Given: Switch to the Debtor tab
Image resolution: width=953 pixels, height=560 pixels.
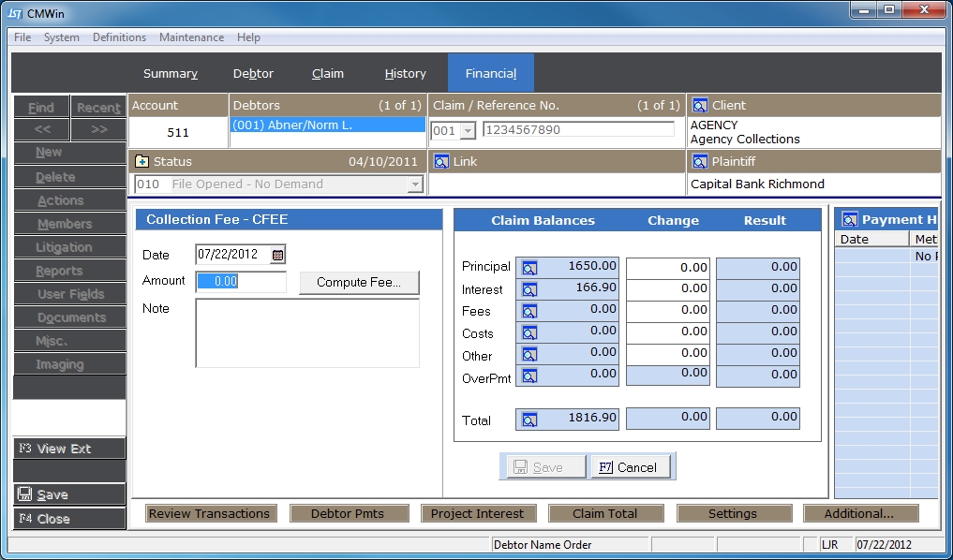Looking at the screenshot, I should [x=253, y=74].
